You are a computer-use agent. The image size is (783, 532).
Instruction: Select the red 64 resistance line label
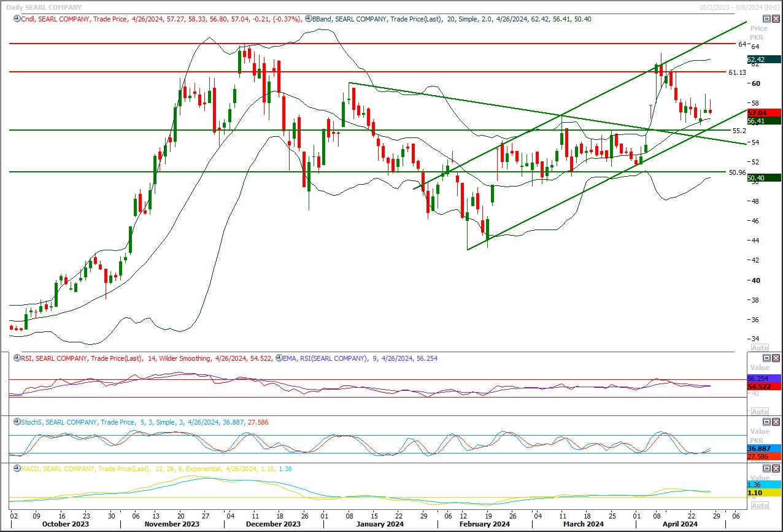point(741,44)
